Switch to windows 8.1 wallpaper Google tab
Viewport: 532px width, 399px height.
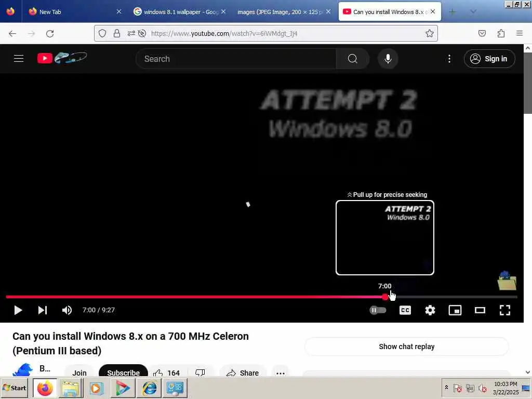(x=180, y=11)
